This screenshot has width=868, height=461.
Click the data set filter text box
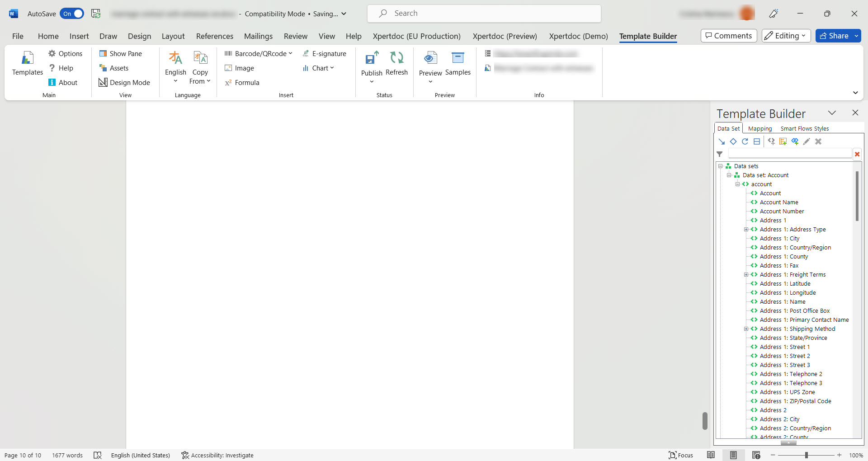click(790, 154)
